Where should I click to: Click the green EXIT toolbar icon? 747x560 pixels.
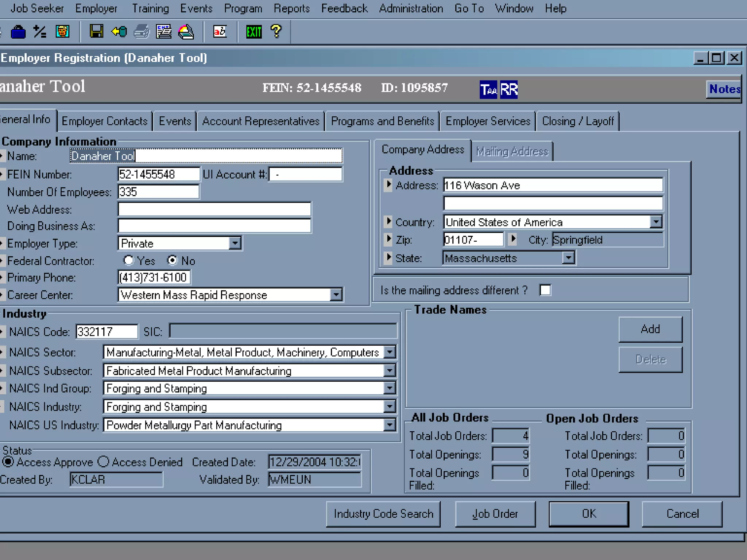point(253,32)
